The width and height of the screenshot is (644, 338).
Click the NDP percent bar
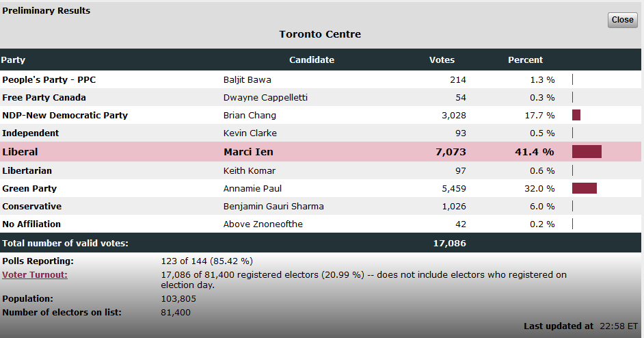point(576,115)
